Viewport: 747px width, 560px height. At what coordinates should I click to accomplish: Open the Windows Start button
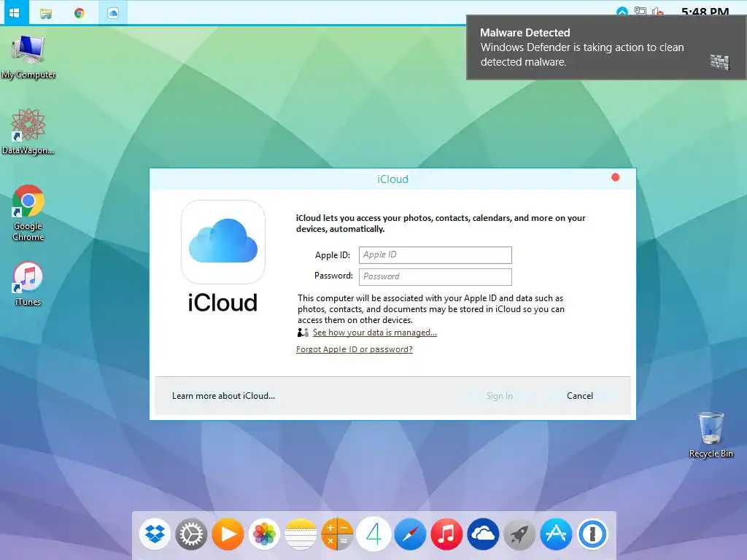[15, 12]
